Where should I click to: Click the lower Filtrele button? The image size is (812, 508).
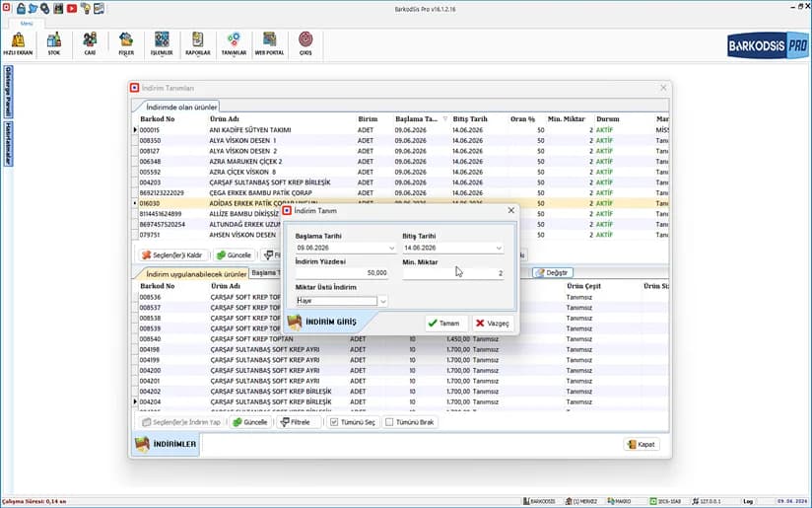297,422
